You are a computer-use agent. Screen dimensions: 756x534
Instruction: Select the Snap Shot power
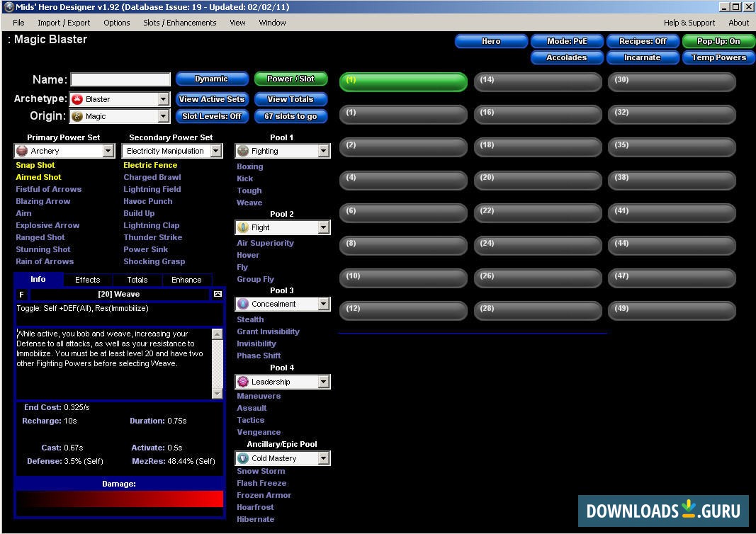[x=35, y=165]
